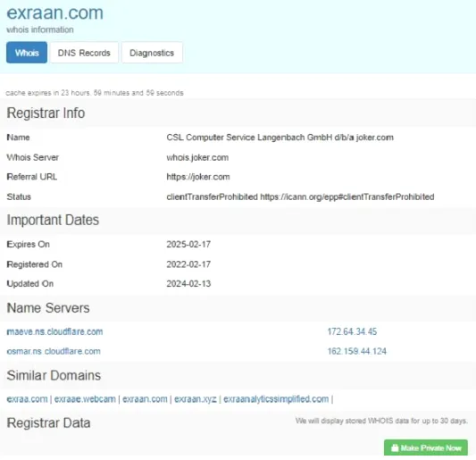Image resolution: width=476 pixels, height=460 pixels.
Task: Click the whois information subtitle
Action: click(x=40, y=29)
